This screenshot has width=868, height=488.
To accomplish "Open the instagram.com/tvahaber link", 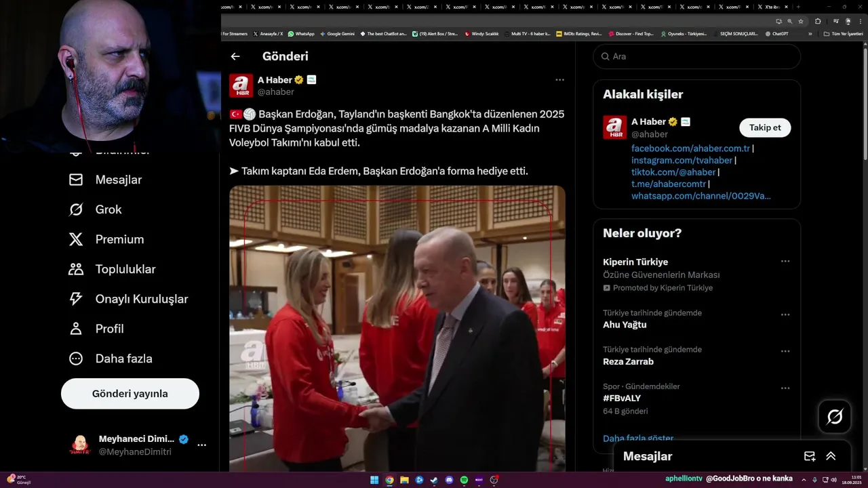I will (x=682, y=161).
